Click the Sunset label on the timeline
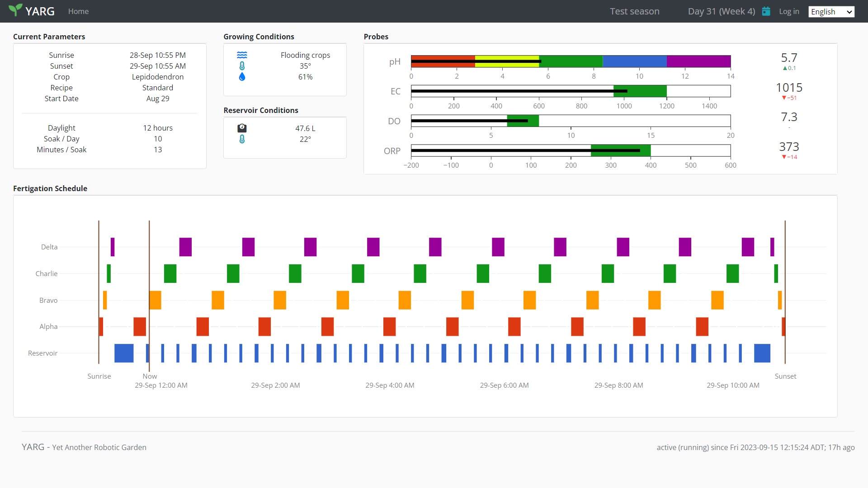The width and height of the screenshot is (868, 488). pos(785,376)
